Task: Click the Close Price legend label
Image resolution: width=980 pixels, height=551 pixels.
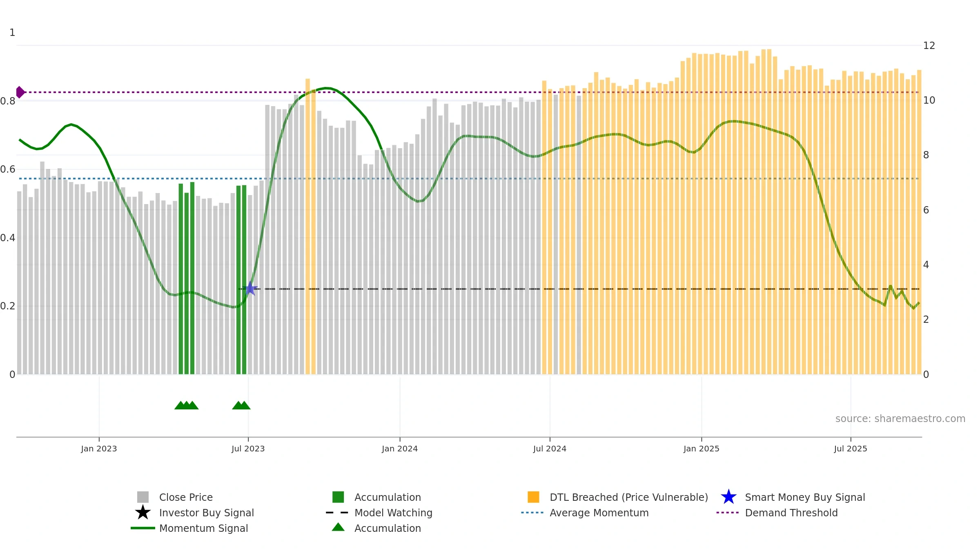Action: pos(186,497)
